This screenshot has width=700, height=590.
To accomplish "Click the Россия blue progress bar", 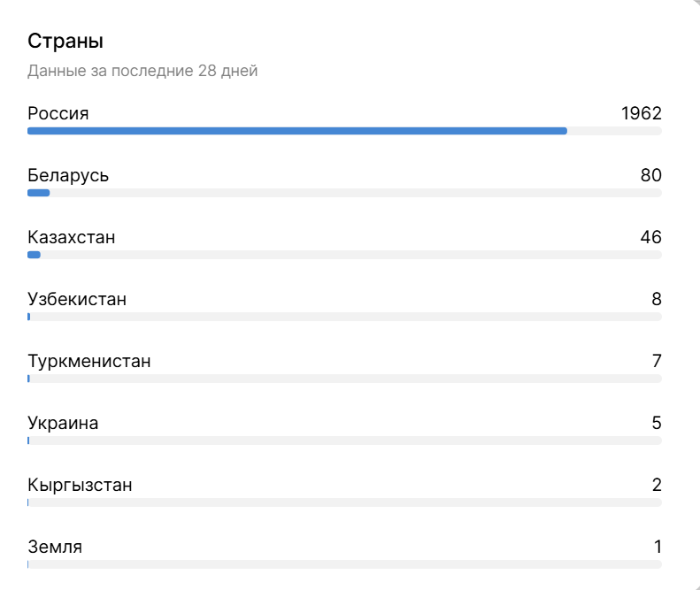I will [x=297, y=131].
